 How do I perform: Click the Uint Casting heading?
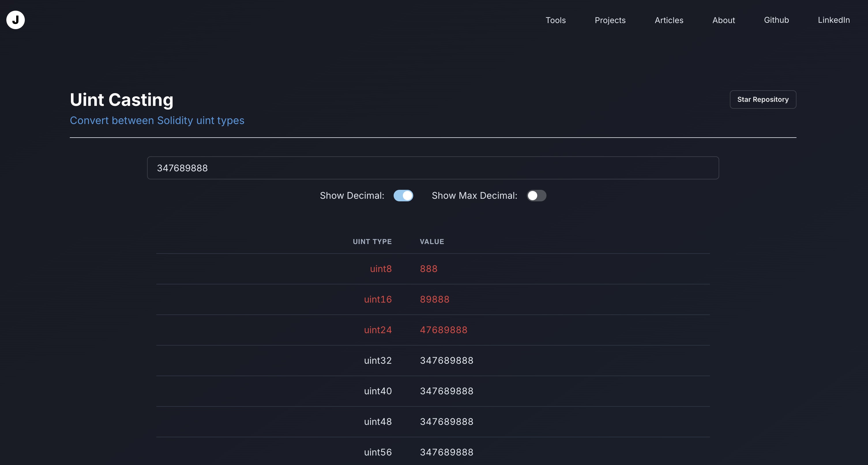pos(121,100)
